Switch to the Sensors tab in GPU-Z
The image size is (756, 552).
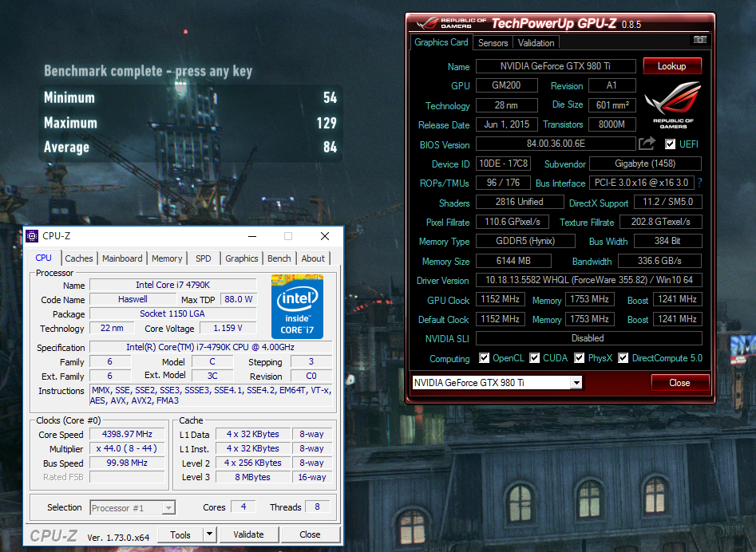pyautogui.click(x=493, y=43)
